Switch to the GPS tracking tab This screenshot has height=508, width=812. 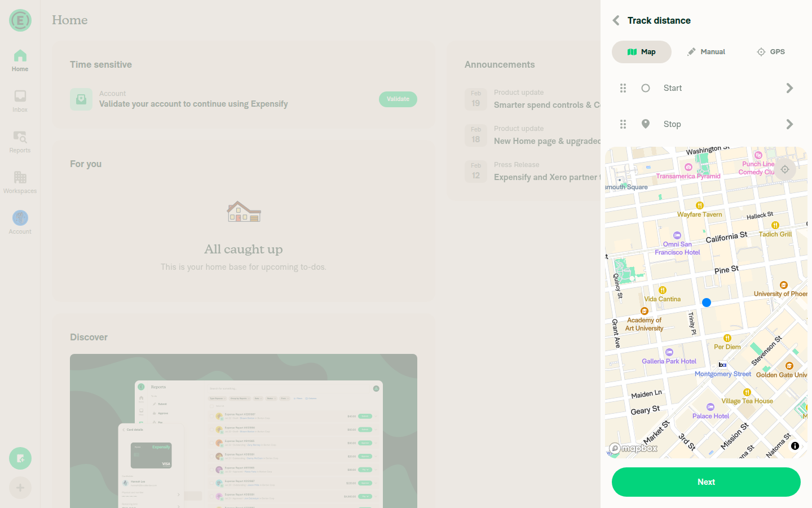click(x=770, y=51)
